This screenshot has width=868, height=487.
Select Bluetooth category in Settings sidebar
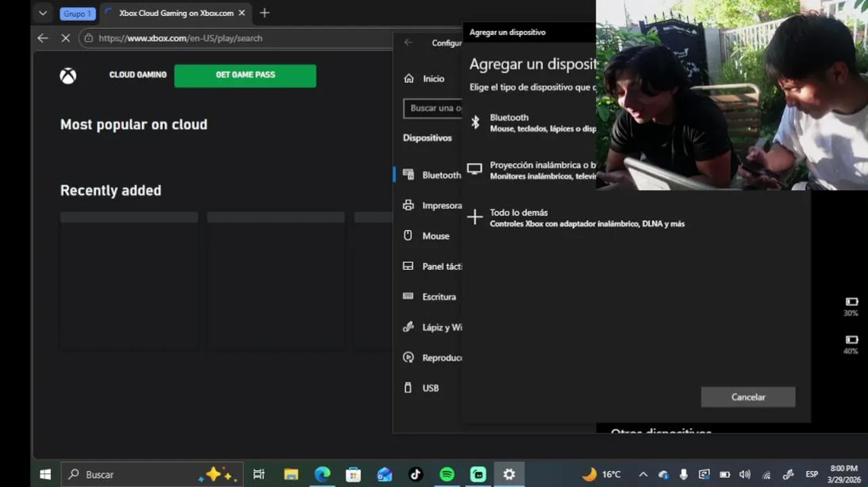[431, 175]
